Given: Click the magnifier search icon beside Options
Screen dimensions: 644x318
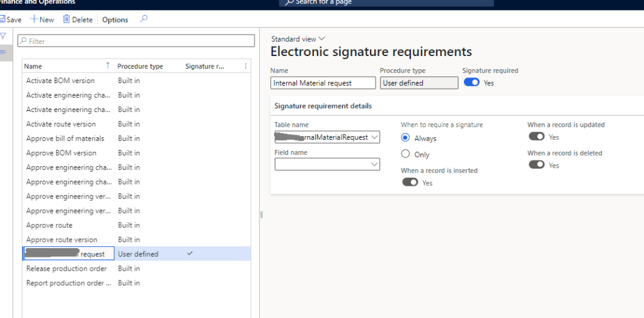Looking at the screenshot, I should coord(144,20).
